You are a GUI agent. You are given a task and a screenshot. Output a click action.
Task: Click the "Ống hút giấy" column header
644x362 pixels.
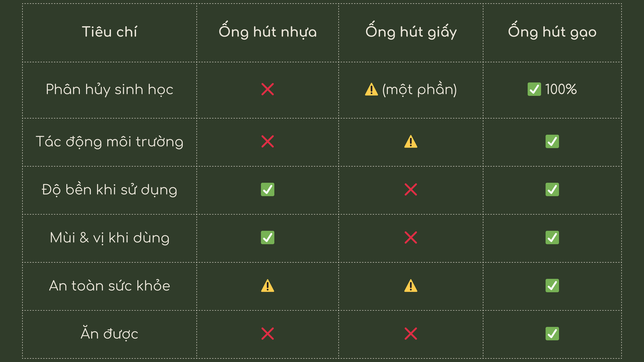[411, 32]
